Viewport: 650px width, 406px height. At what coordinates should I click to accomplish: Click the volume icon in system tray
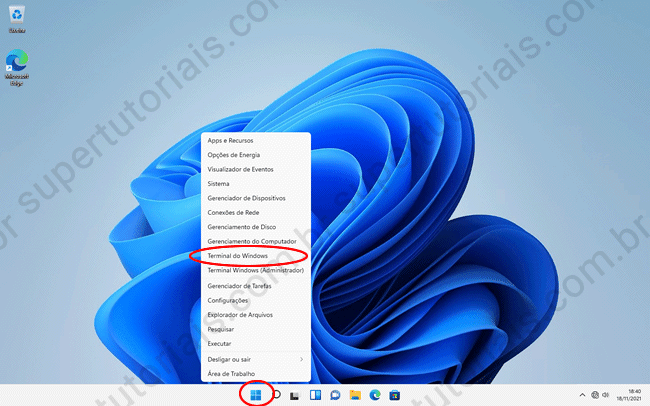(x=606, y=395)
